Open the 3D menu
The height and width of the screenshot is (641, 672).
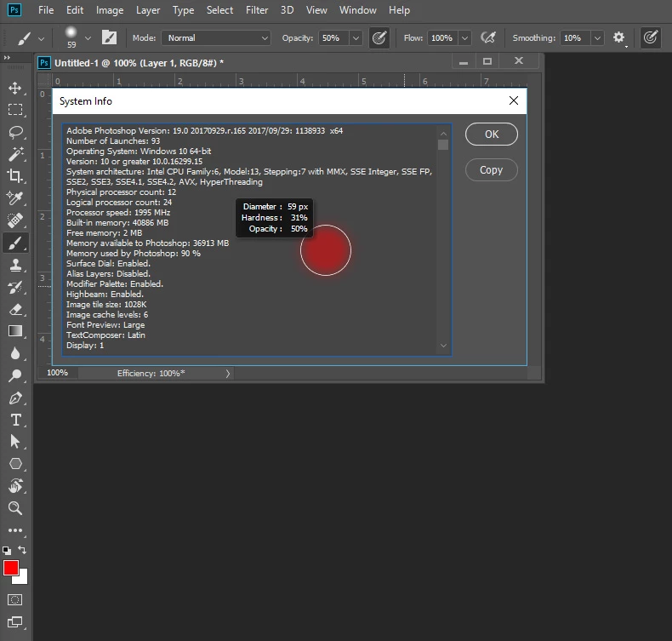coord(288,10)
